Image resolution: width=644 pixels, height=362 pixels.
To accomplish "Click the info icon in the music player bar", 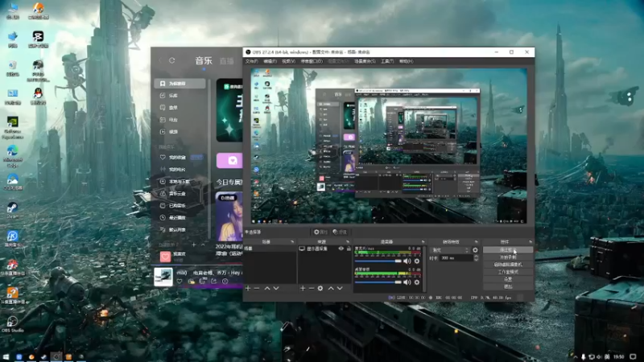I will [225, 281].
